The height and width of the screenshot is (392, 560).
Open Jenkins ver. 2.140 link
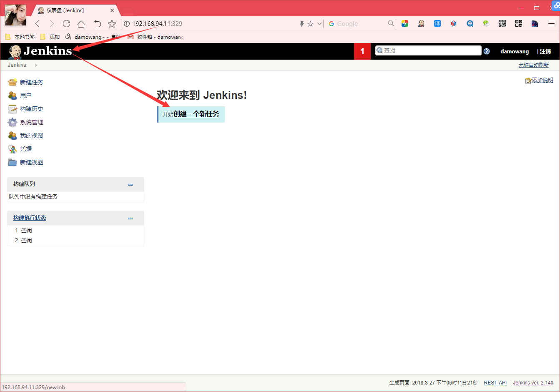[x=533, y=383]
